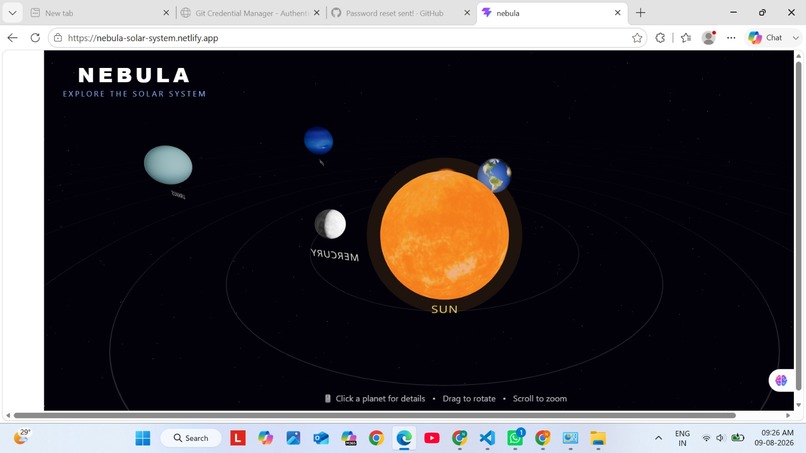This screenshot has width=806, height=453.
Task: Open the volume control
Action: coord(720,438)
